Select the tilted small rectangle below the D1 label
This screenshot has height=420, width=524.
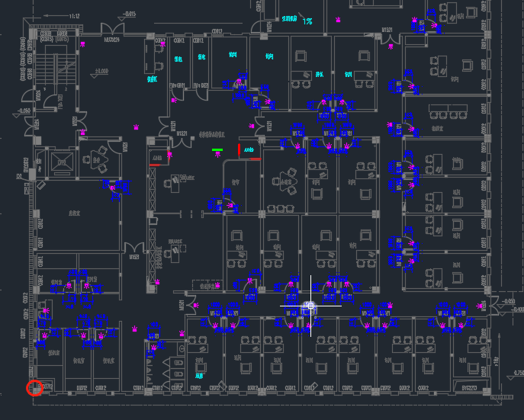point(41,185)
